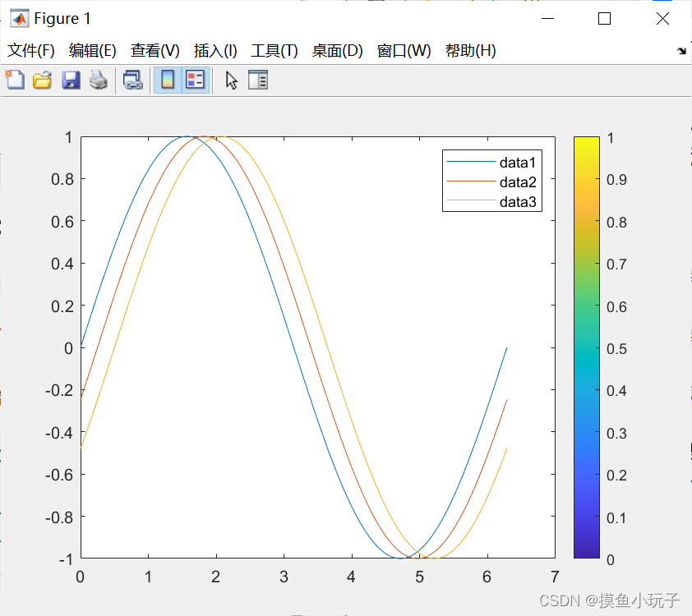Image resolution: width=692 pixels, height=616 pixels.
Task: Open the Property Inspector icon
Action: pyautogui.click(x=258, y=80)
